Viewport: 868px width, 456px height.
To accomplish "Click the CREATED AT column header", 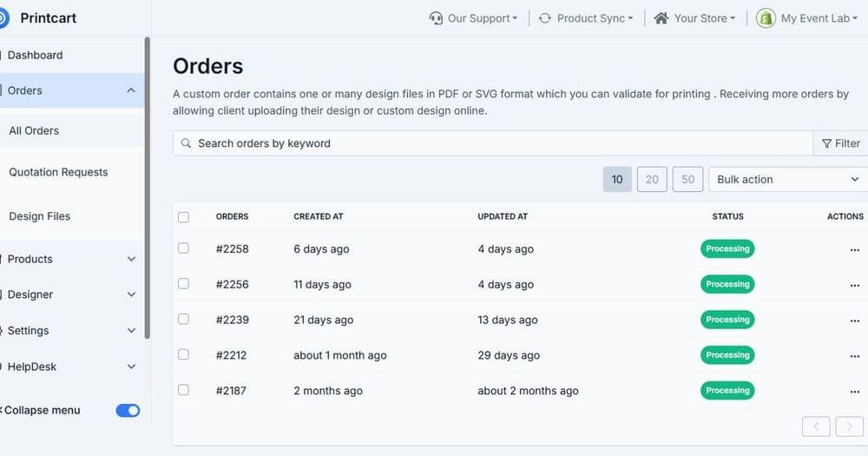I will 319,216.
